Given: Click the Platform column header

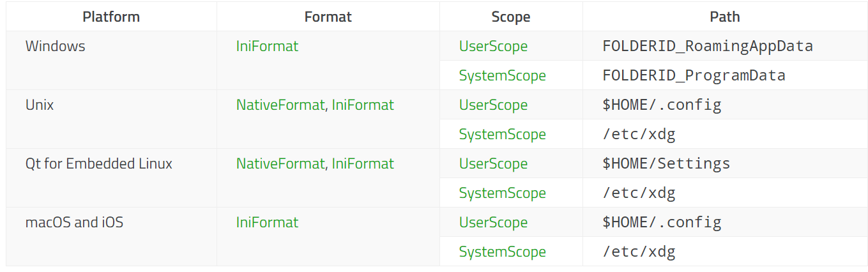Looking at the screenshot, I should click(x=111, y=17).
